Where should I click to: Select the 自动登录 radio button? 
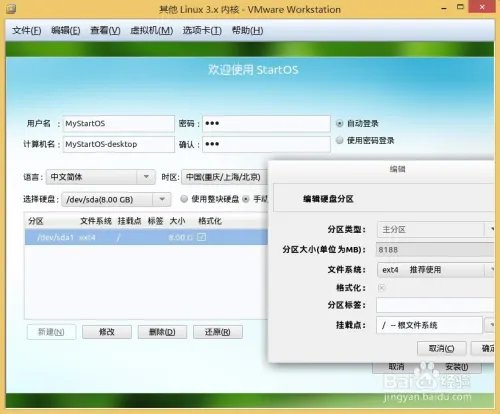point(339,123)
